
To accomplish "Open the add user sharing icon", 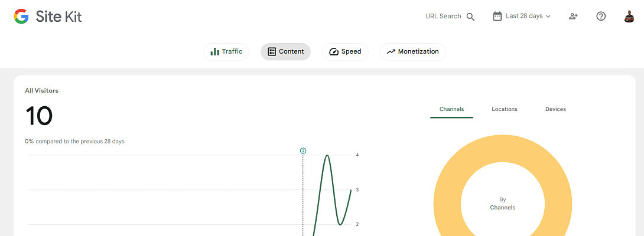I will tap(573, 17).
